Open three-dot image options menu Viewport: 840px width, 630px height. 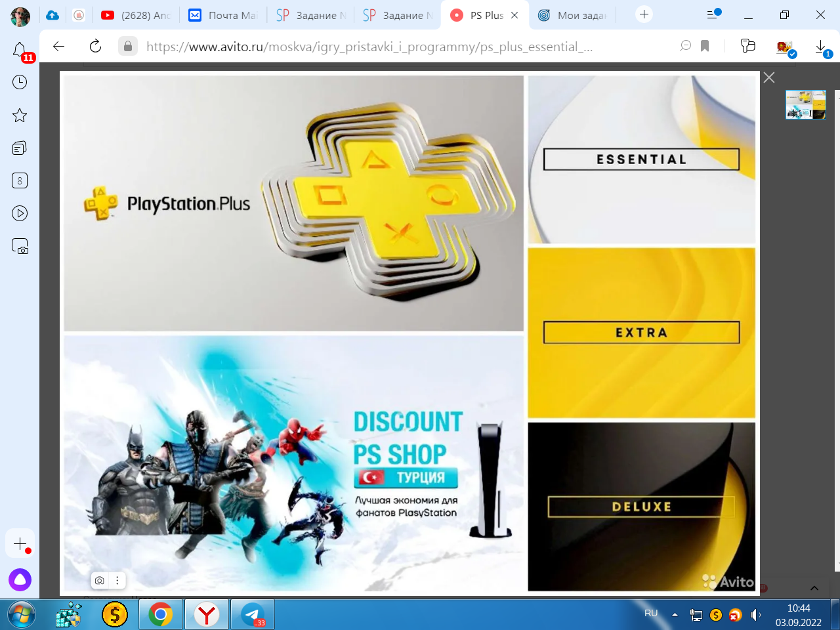pyautogui.click(x=117, y=580)
